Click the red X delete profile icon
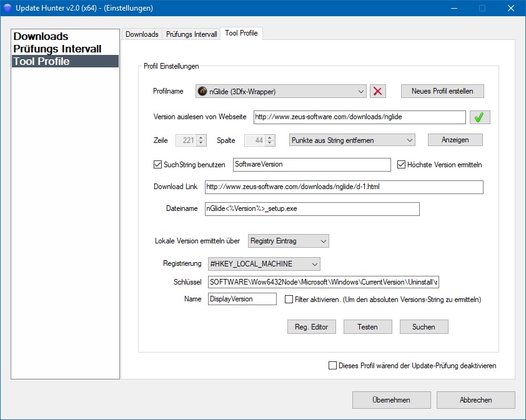 (x=377, y=91)
